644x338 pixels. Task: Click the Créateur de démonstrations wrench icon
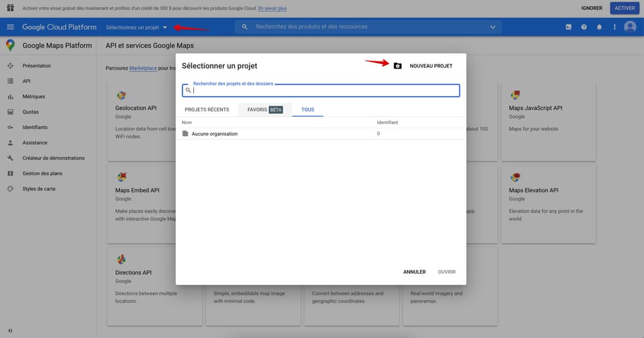coord(10,158)
